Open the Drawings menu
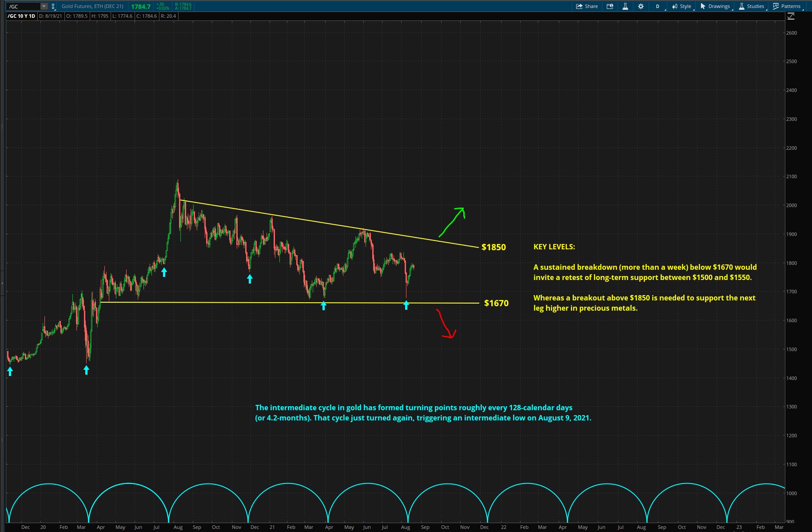Viewport: 812px width, 532px height. point(716,6)
